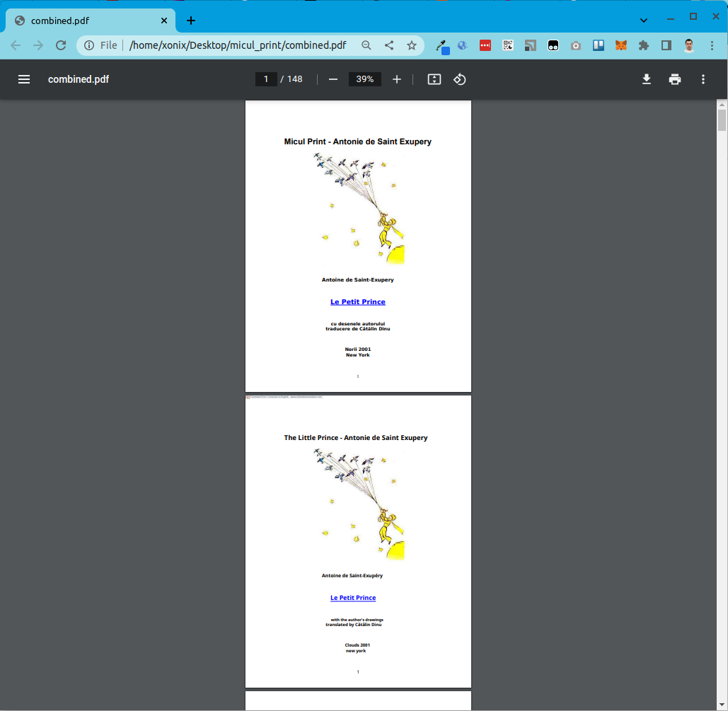Click the '/ 148' total page count

(291, 79)
